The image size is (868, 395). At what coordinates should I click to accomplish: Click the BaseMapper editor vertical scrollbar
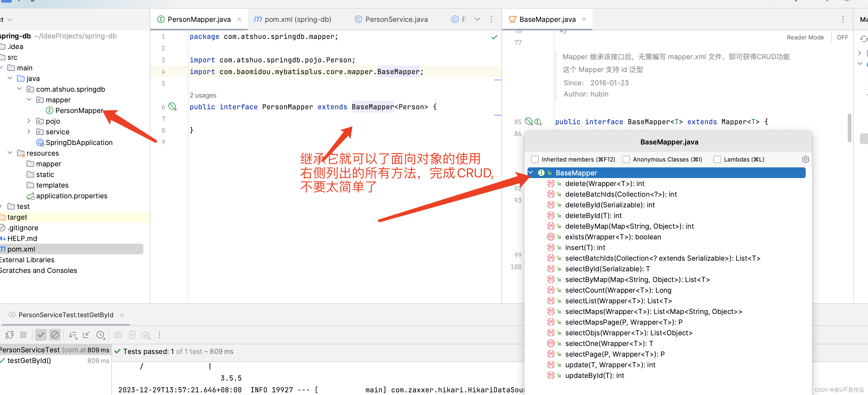pyautogui.click(x=849, y=128)
